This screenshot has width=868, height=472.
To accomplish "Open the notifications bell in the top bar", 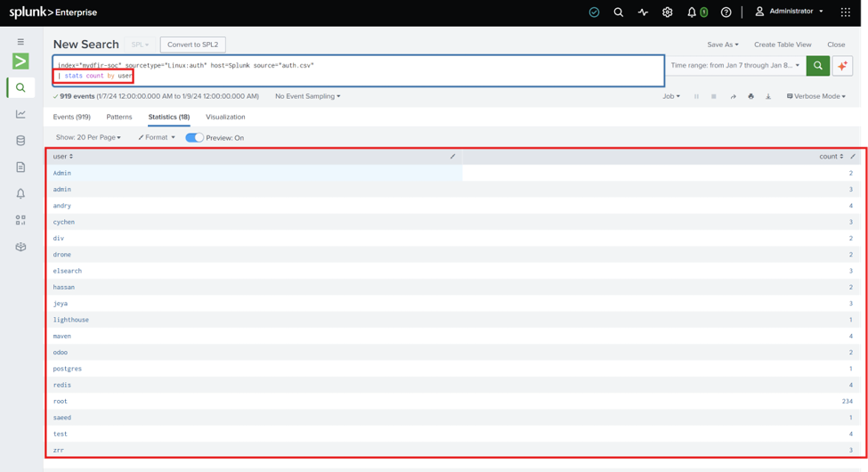I will [692, 12].
